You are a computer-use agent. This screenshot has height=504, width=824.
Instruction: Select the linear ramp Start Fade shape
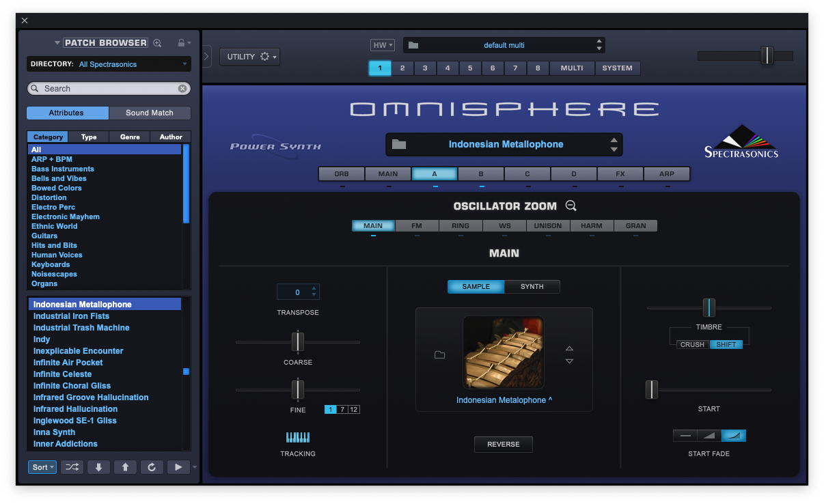tap(709, 436)
